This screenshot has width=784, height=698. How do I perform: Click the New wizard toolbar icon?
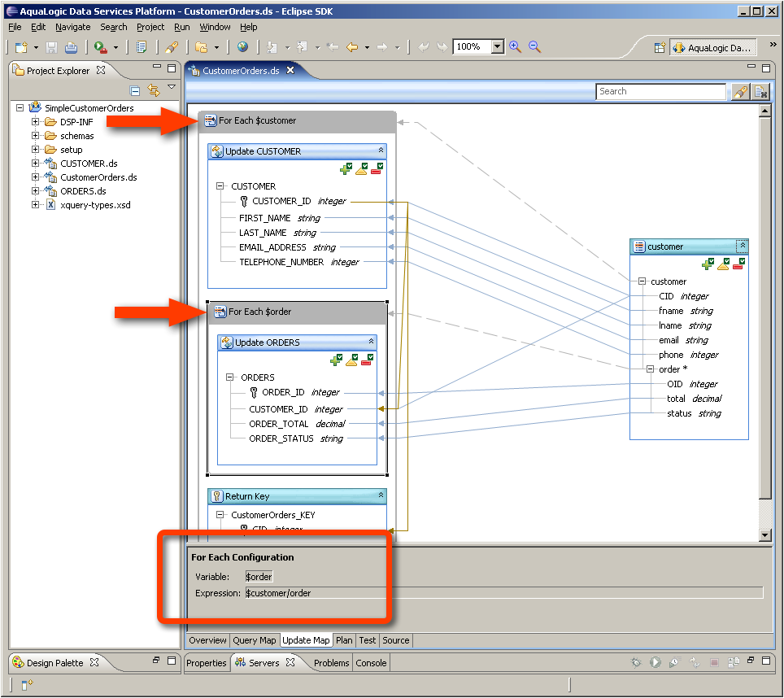[x=21, y=47]
